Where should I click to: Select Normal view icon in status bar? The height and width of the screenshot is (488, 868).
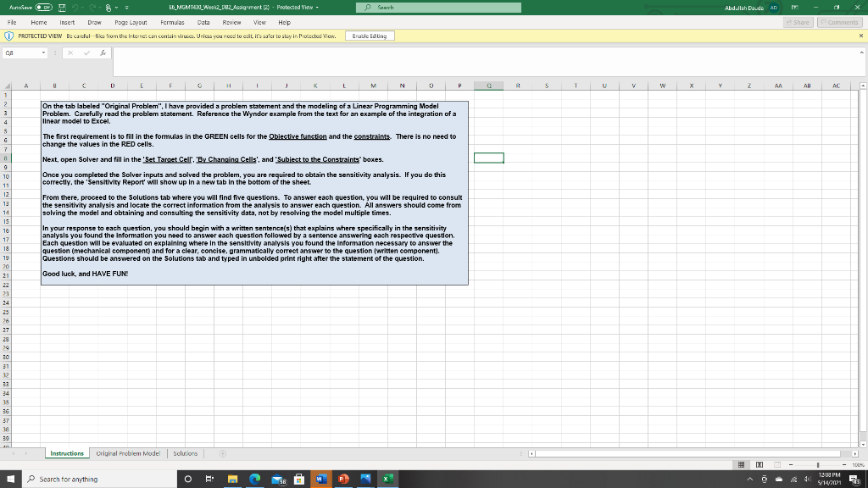tap(739, 465)
